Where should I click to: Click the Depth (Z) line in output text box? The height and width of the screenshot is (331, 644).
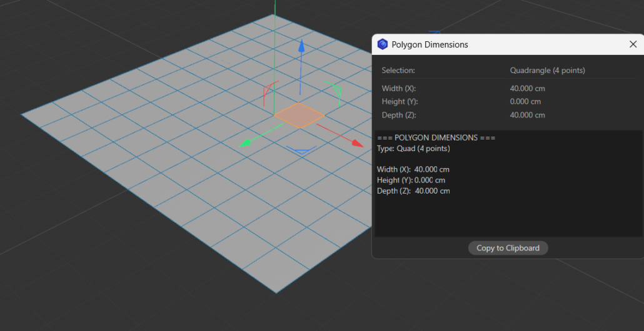coord(413,190)
